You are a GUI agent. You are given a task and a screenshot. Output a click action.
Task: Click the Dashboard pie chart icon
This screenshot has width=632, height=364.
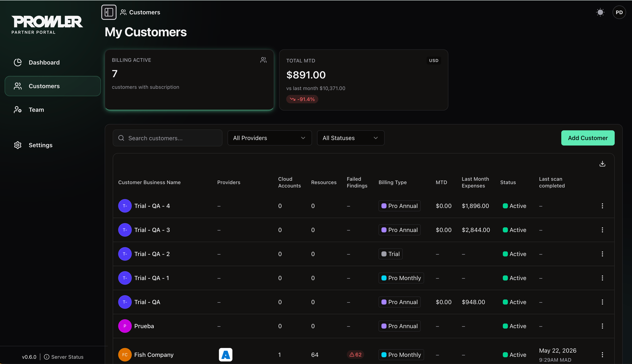18,62
